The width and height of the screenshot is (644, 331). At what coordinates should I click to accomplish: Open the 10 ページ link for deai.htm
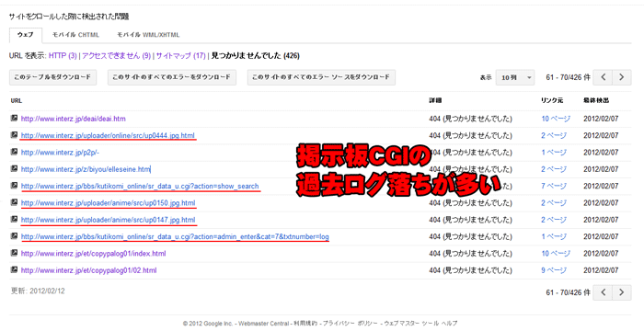(556, 119)
